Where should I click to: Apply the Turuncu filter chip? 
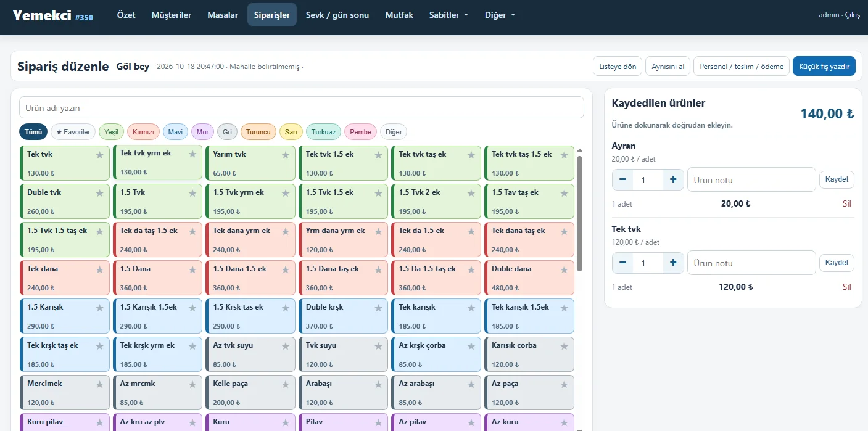(x=258, y=132)
